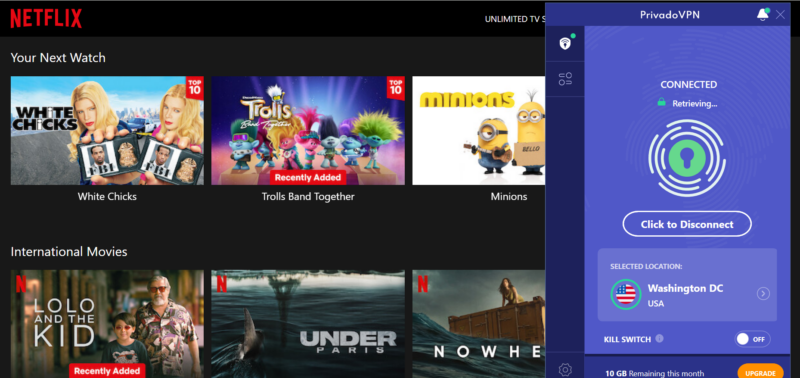Select the Minions movie thumbnail

coord(479,131)
